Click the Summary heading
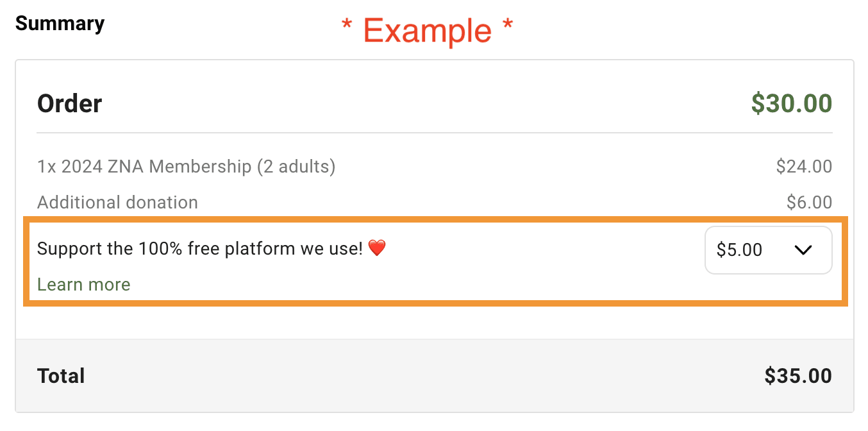868x431 pixels. coord(60,24)
